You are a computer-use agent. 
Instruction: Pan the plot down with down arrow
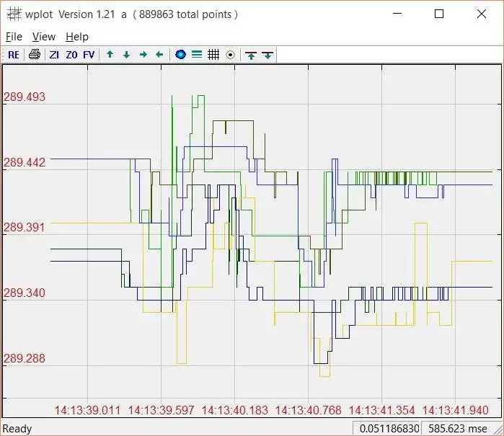127,55
